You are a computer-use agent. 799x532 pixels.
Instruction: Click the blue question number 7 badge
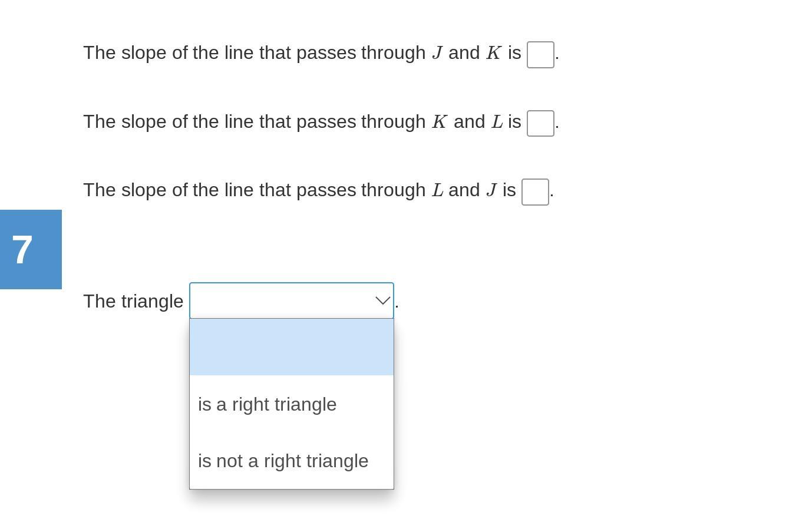[x=31, y=249]
